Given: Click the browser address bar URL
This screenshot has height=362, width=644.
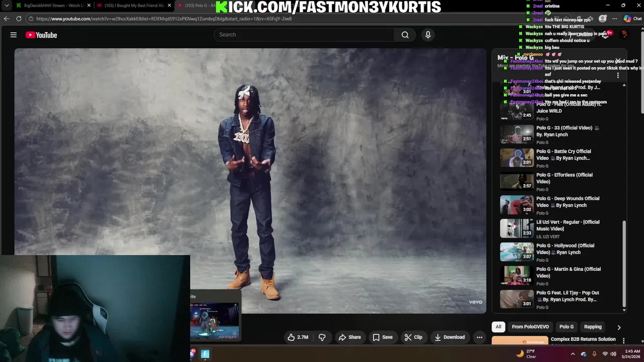Looking at the screenshot, I should point(164,19).
